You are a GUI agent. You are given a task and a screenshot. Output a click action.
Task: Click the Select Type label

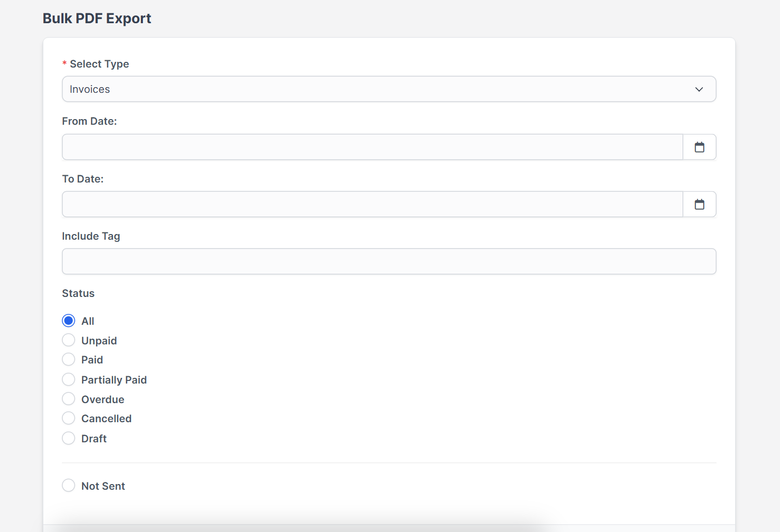click(100, 64)
